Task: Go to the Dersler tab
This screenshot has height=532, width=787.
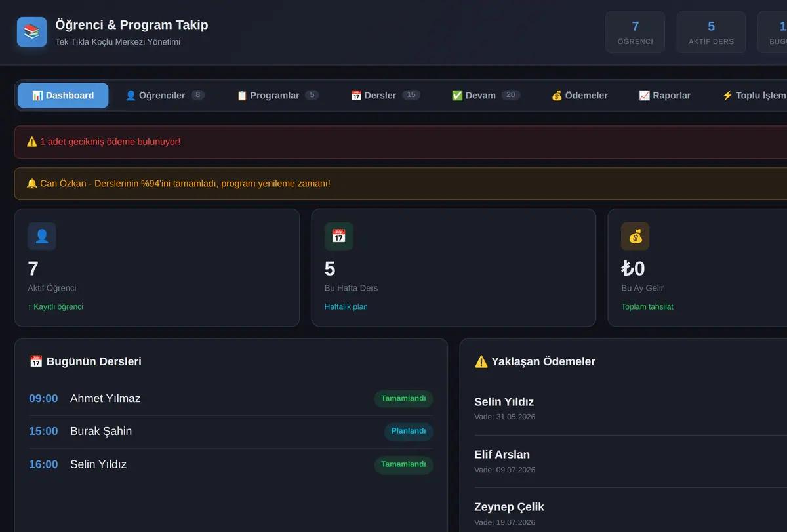Action: coord(385,95)
